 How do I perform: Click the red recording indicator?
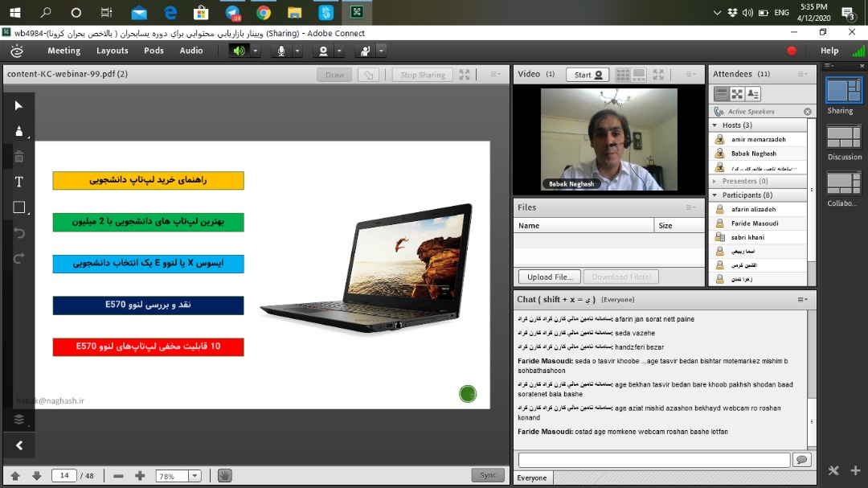click(792, 51)
